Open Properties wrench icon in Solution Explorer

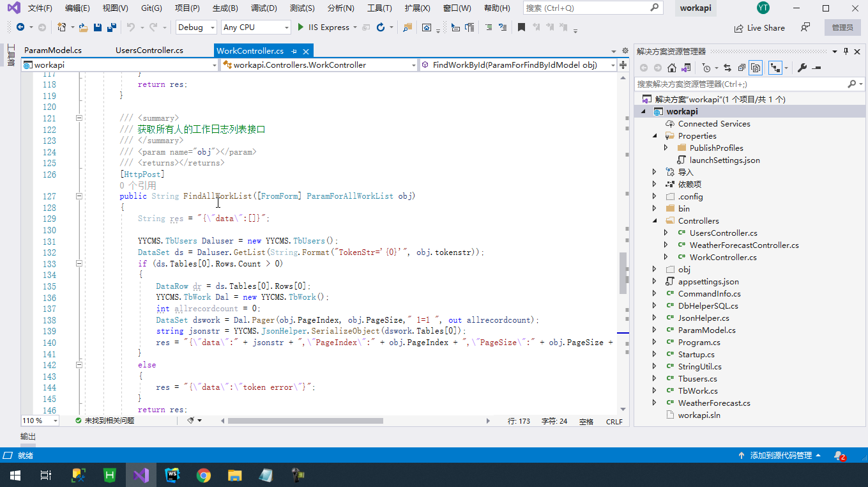(803, 68)
